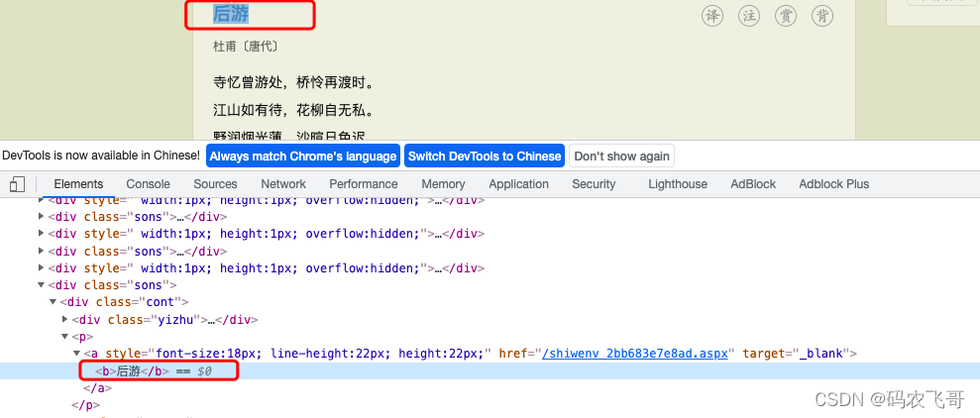This screenshot has width=980, height=418.
Task: Collapse the div class="cont" node arrow
Action: (54, 302)
